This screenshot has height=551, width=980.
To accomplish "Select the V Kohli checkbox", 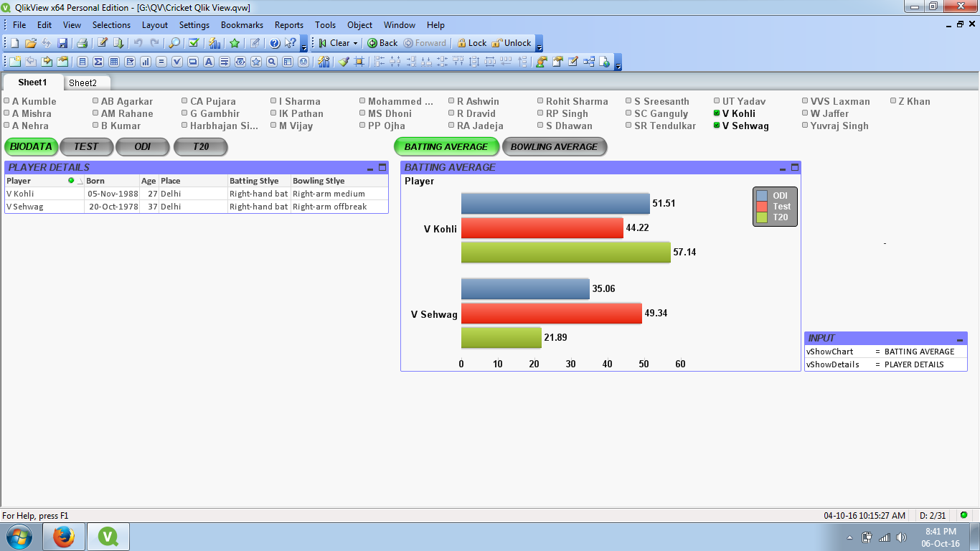I will click(717, 113).
